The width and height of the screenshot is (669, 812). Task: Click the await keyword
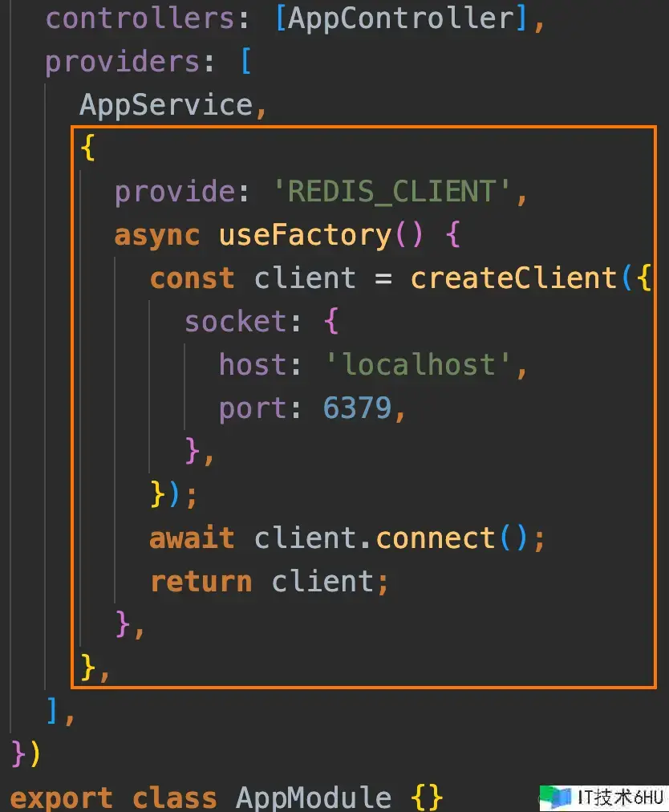[x=193, y=538]
